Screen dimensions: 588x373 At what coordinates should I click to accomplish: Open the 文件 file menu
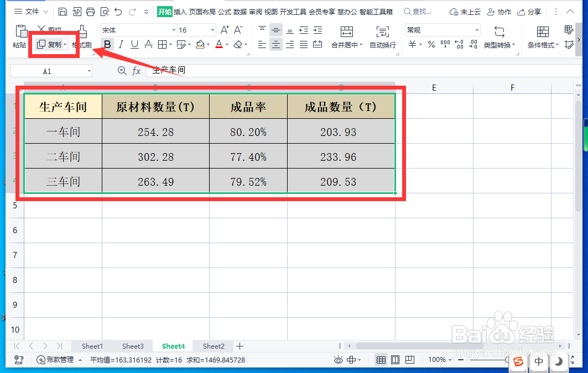(x=32, y=12)
